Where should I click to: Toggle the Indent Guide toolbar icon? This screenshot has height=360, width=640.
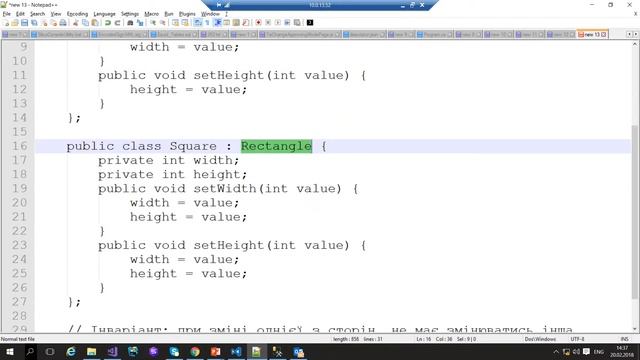(217, 23)
